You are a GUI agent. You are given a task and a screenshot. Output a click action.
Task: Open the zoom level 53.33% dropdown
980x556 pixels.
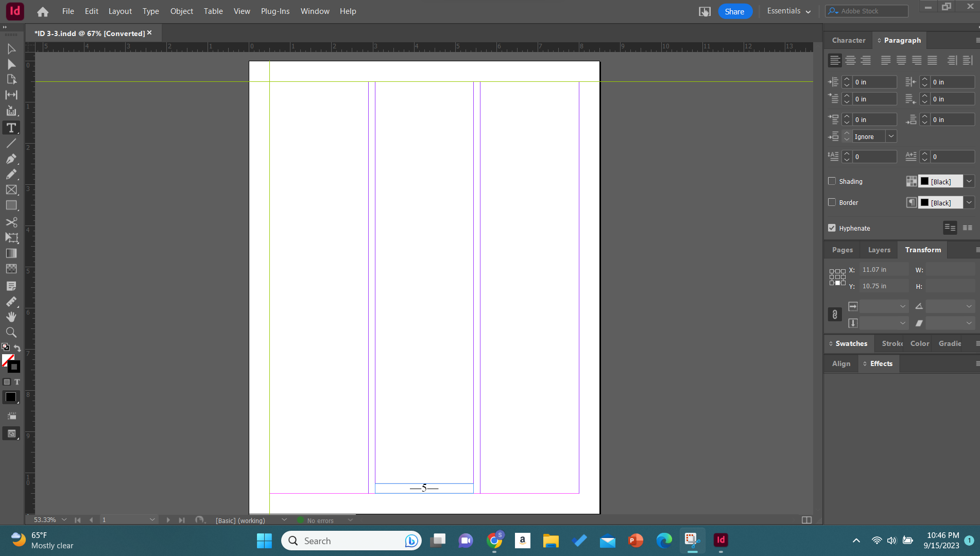click(64, 520)
